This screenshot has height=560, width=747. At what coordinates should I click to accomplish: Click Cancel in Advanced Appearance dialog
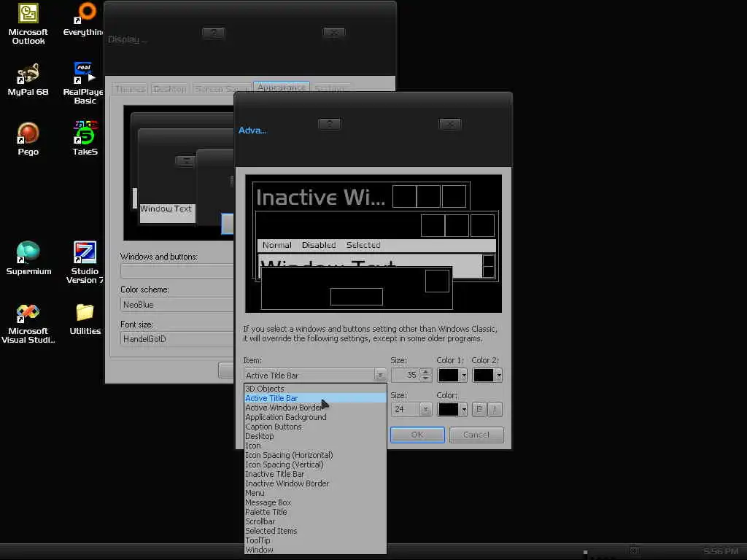(476, 435)
